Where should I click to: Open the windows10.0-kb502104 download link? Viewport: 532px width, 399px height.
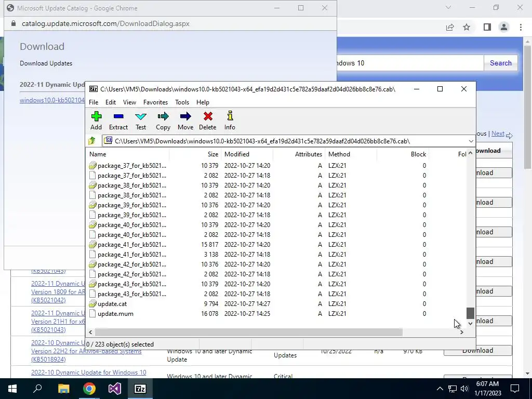[52, 100]
